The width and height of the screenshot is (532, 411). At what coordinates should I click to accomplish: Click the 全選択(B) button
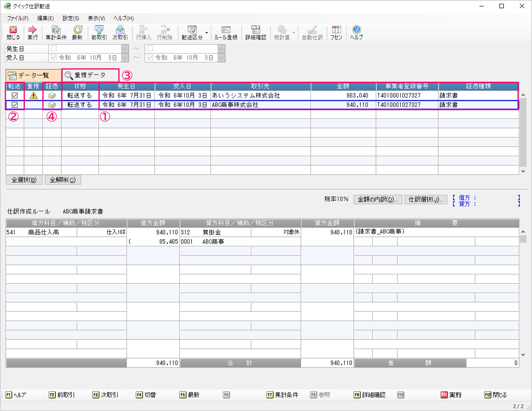24,180
